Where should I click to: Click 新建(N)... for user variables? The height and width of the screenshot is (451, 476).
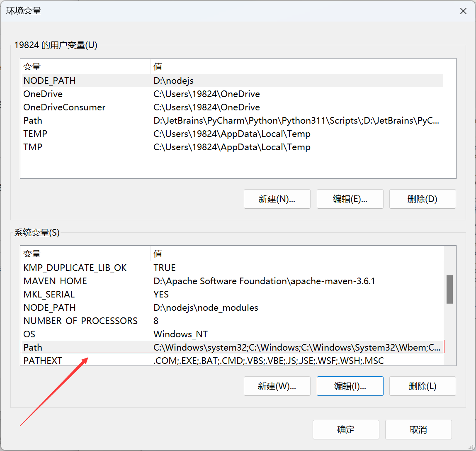pyautogui.click(x=277, y=199)
